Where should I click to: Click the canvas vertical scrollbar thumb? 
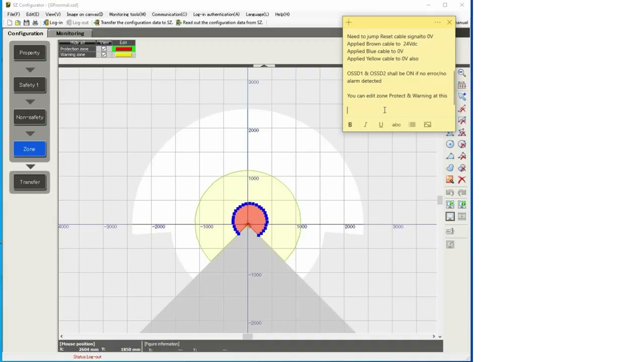click(440, 200)
